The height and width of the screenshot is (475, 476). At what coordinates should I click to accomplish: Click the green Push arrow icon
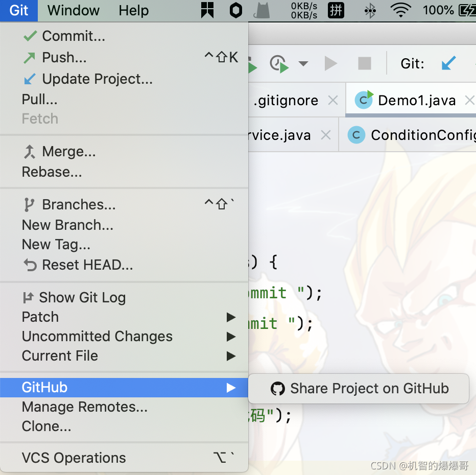coord(30,58)
